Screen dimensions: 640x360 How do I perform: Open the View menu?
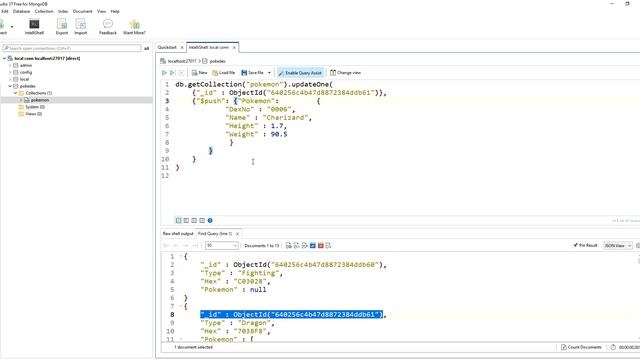pos(102,11)
